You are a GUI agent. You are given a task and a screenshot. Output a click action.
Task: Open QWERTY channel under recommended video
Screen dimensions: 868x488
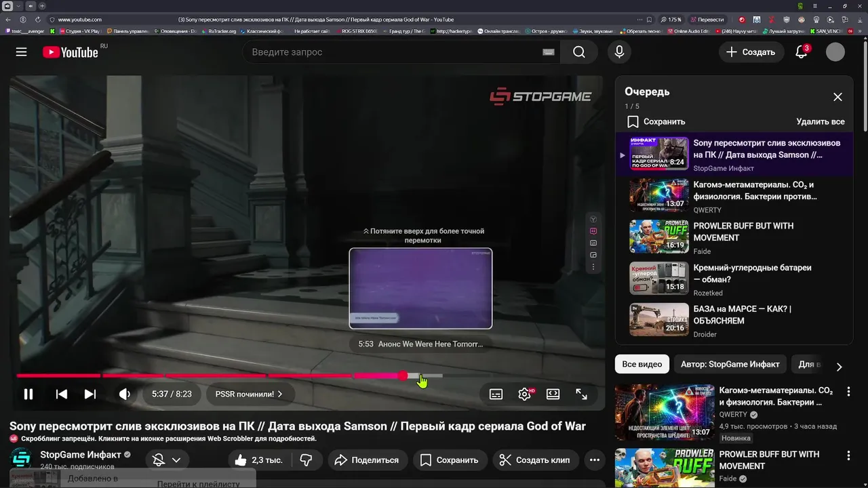tap(733, 414)
